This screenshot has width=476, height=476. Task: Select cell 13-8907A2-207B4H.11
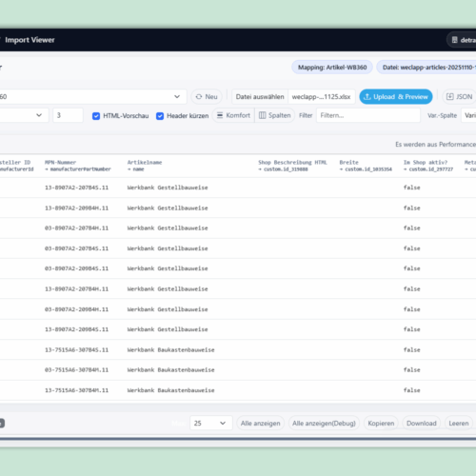pos(76,288)
